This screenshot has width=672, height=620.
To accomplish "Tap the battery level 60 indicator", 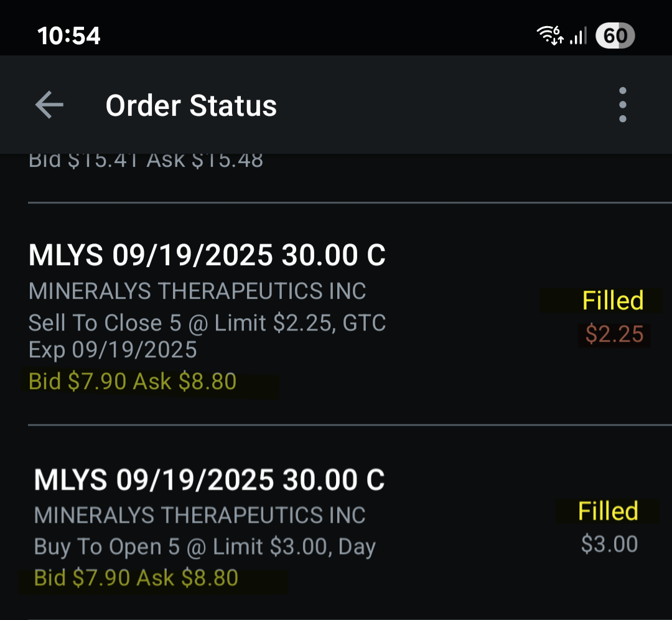I will click(615, 35).
